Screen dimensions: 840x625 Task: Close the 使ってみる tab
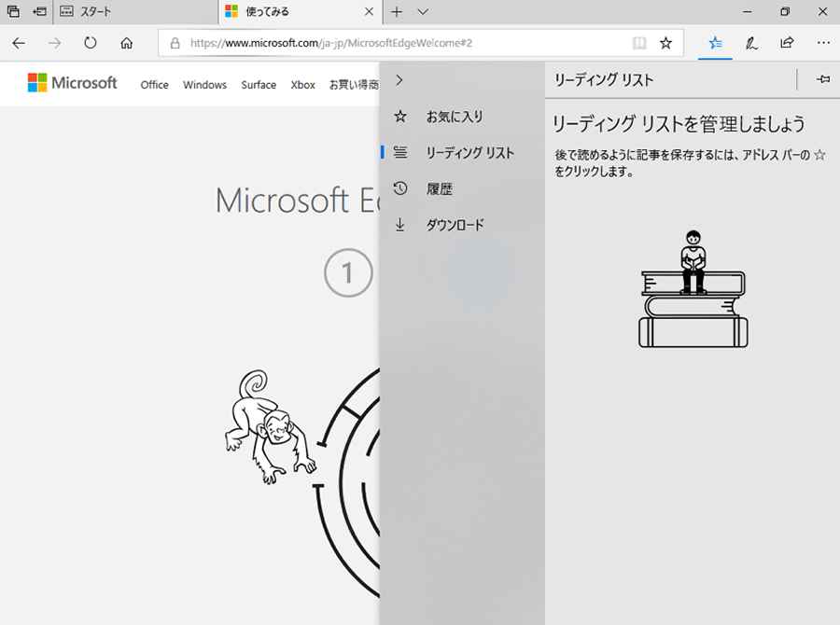[x=369, y=11]
